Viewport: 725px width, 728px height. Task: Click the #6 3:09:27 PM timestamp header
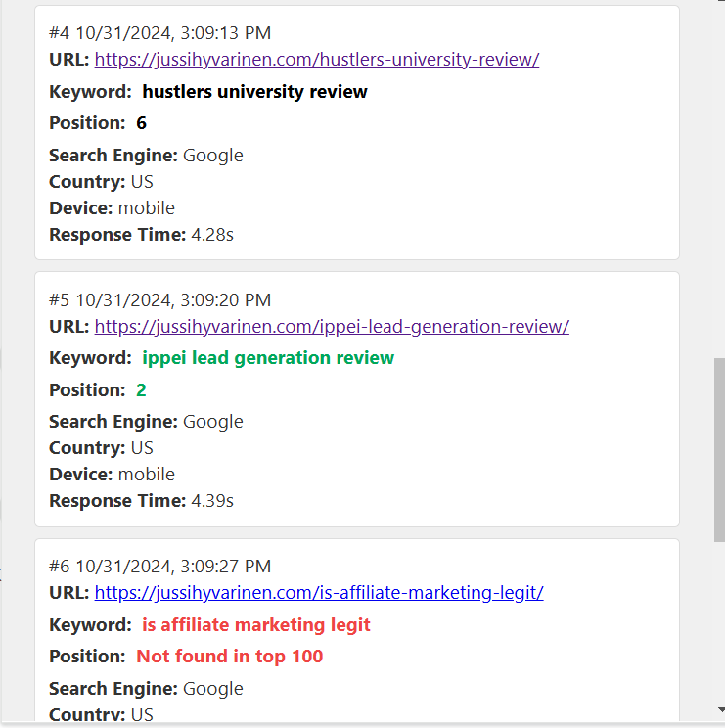[160, 567]
